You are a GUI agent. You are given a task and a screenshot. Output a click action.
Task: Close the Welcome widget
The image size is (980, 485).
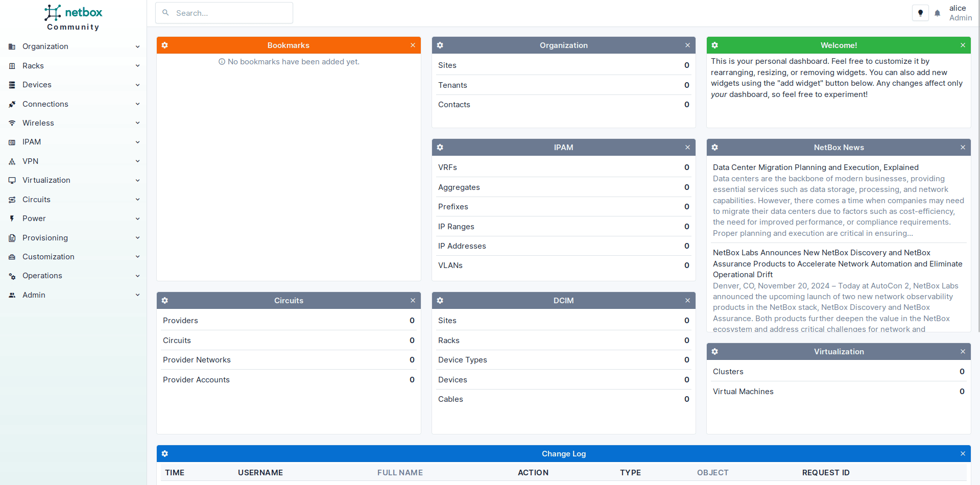[963, 45]
